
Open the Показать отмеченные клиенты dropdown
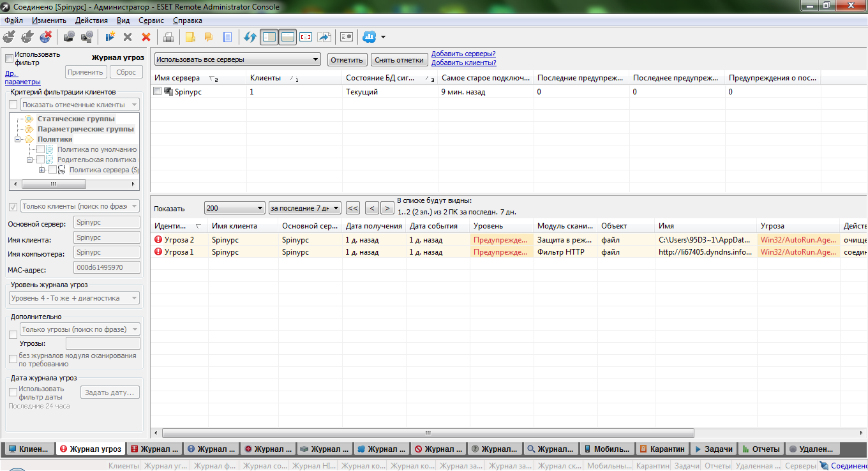[x=80, y=105]
